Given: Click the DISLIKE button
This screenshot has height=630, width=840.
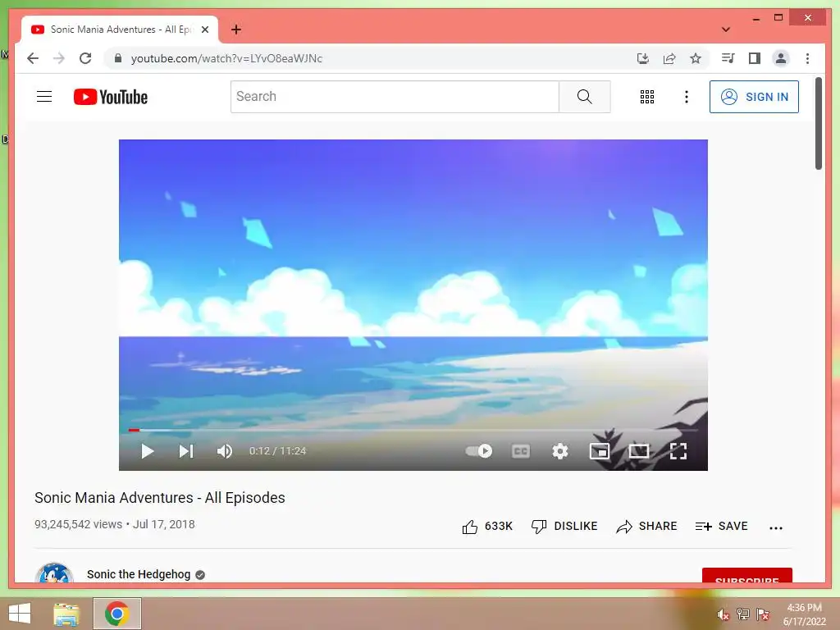Looking at the screenshot, I should pos(564,527).
